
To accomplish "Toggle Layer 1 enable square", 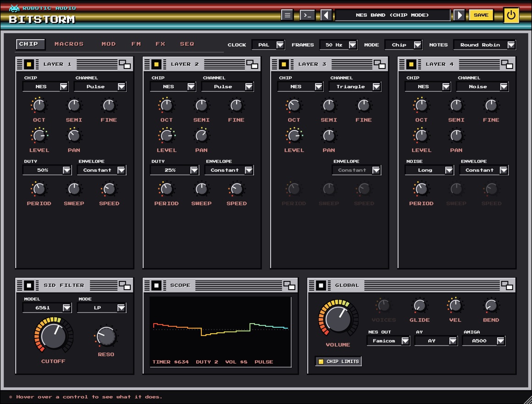I will (x=29, y=64).
